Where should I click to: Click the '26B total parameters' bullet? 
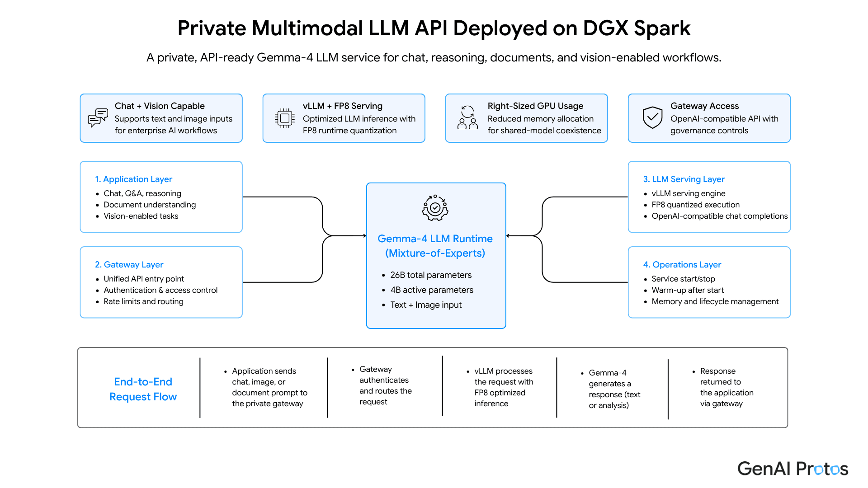point(431,275)
